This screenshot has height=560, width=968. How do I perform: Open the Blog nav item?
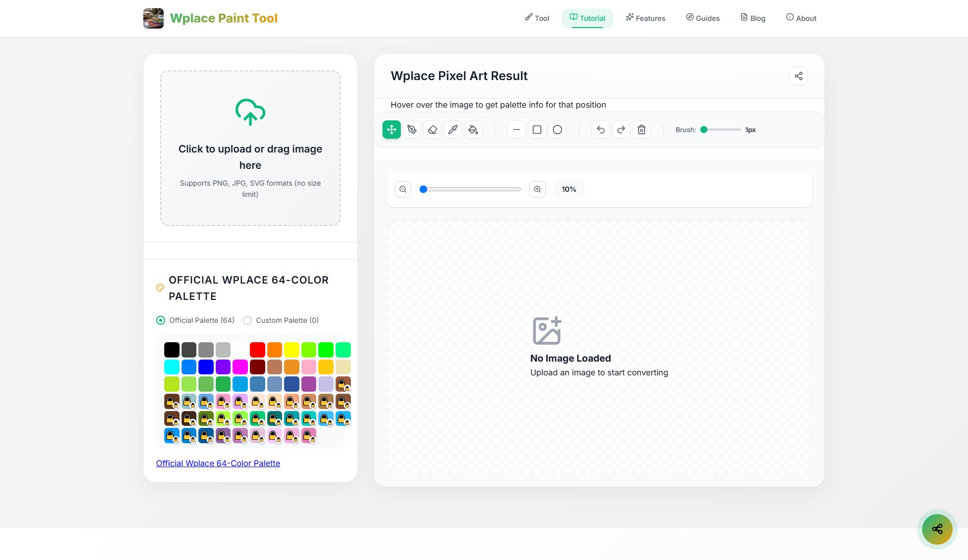(x=753, y=18)
